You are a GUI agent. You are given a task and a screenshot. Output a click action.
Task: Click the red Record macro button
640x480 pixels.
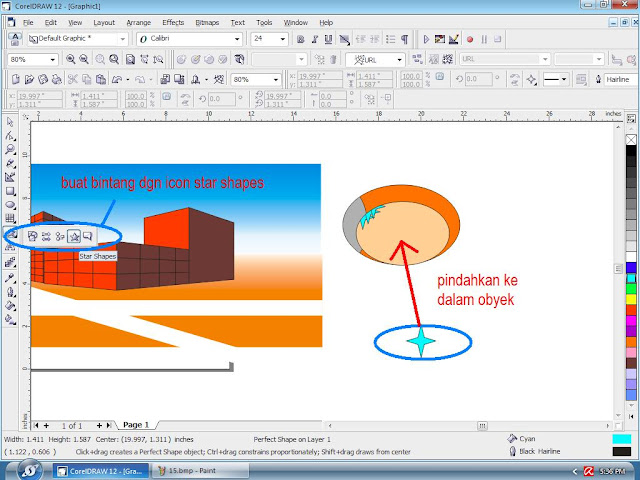(x=470, y=40)
